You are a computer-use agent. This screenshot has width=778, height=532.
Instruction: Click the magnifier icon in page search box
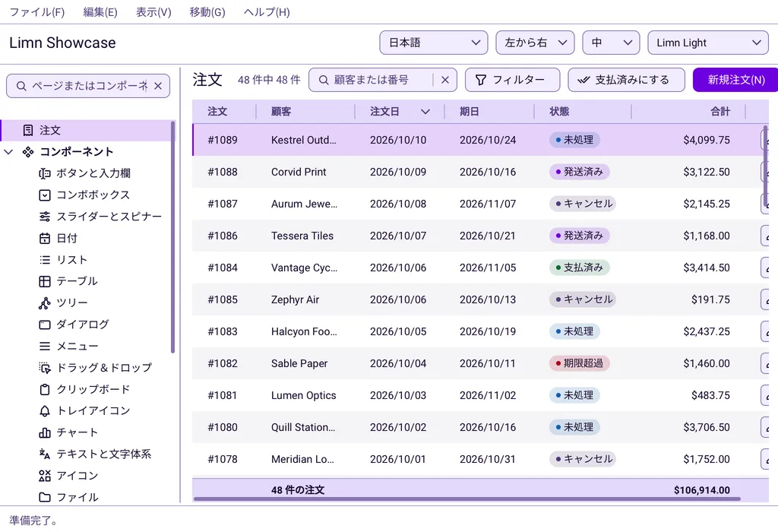point(21,86)
